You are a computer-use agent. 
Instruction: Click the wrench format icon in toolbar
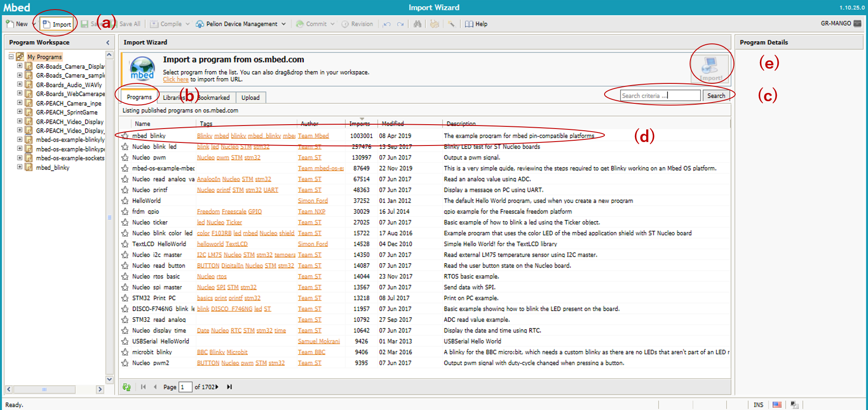(451, 24)
